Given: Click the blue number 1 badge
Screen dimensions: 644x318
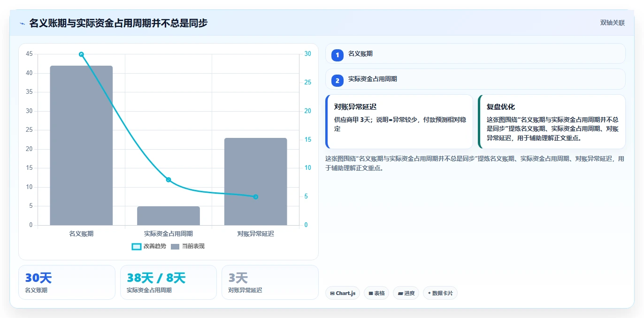Looking at the screenshot, I should pos(337,55).
